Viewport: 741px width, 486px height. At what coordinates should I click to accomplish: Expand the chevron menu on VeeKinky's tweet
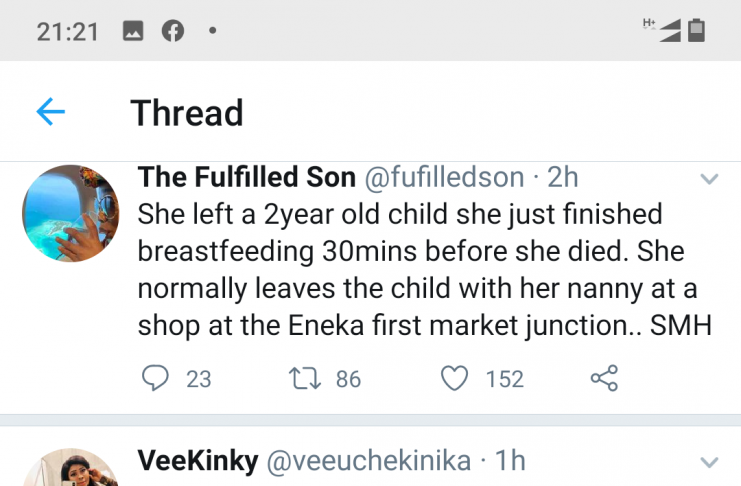coord(709,462)
